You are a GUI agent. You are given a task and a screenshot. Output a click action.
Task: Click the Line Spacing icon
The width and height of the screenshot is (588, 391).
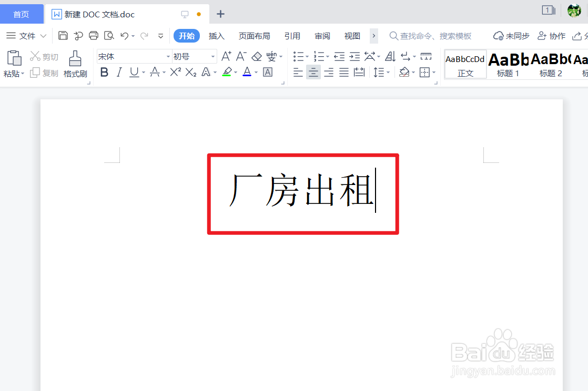click(x=379, y=72)
